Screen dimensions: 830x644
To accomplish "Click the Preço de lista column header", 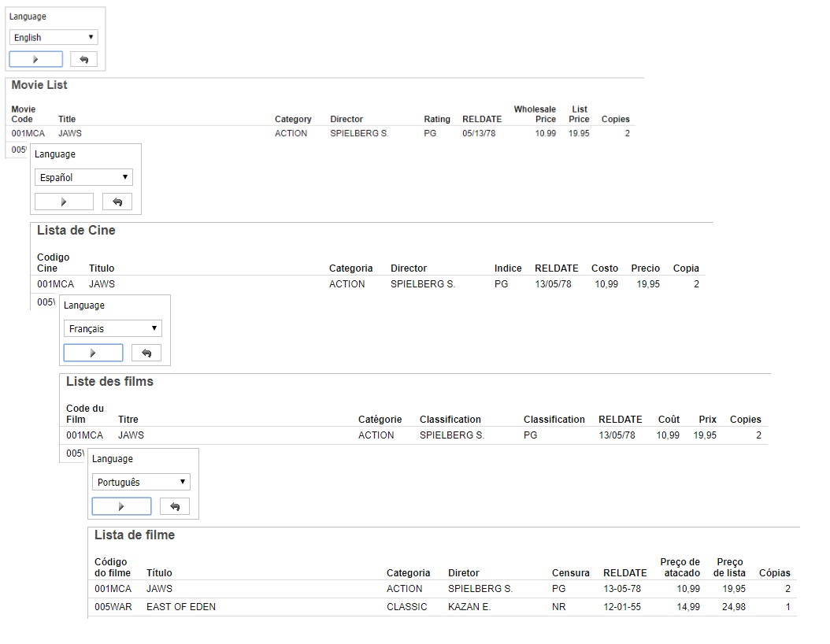I will 729,568.
